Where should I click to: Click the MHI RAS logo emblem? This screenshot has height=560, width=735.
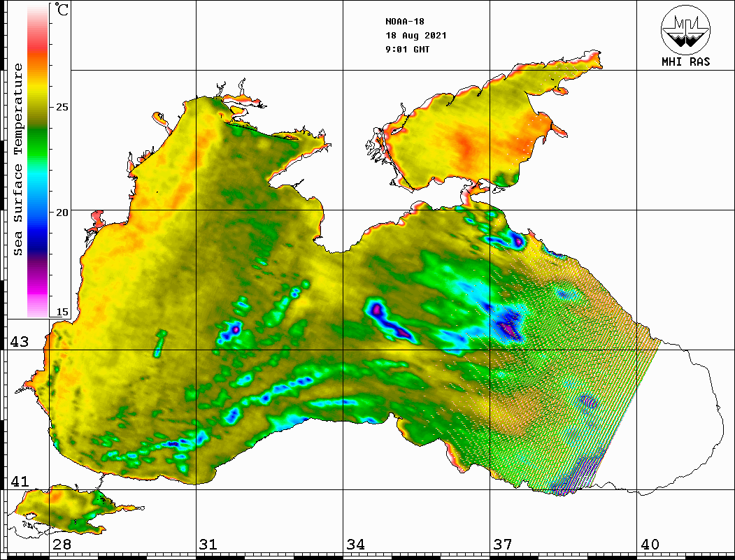tap(685, 29)
